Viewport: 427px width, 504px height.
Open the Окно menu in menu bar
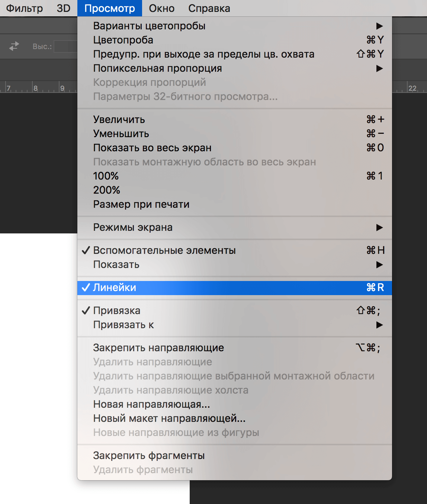click(161, 8)
